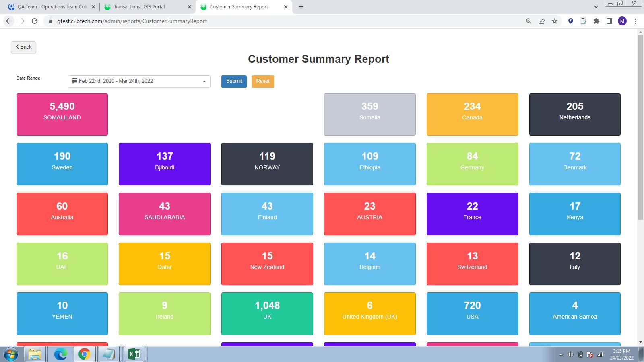Open the Windows Start button
Screen dimensions: 644x362
pyautogui.click(x=11, y=354)
